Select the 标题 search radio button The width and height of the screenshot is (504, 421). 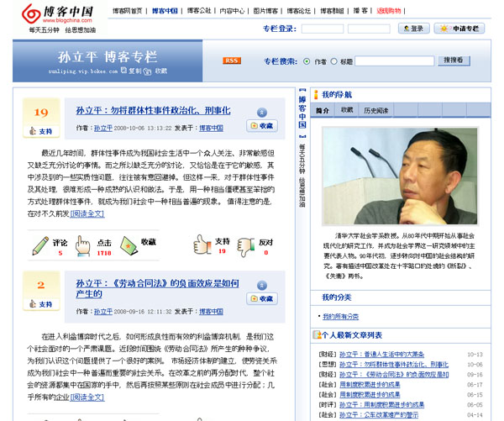(333, 61)
